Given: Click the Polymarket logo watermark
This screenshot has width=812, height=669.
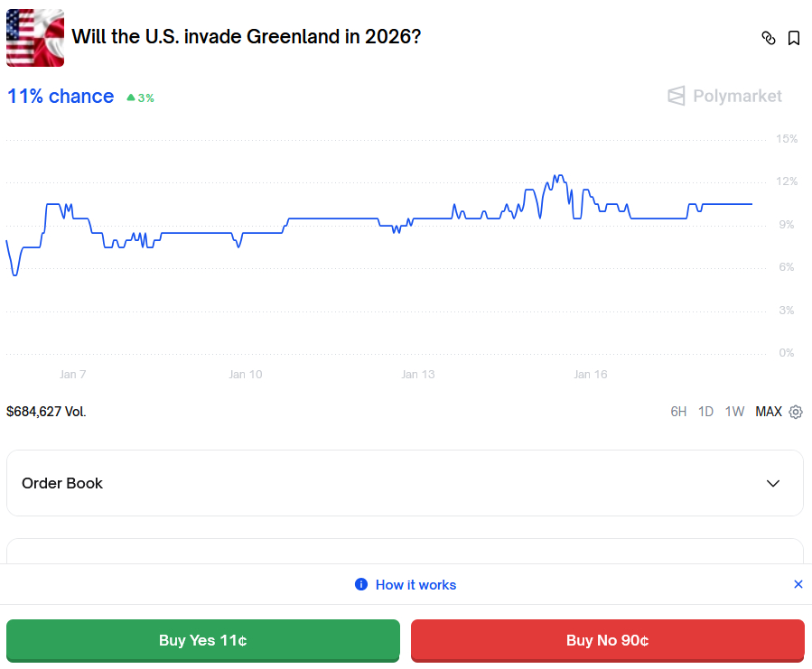Looking at the screenshot, I should tap(724, 96).
